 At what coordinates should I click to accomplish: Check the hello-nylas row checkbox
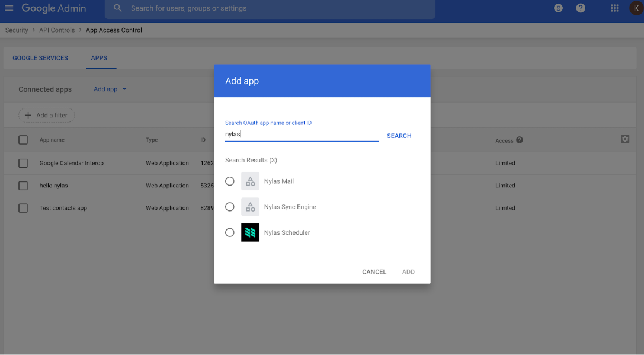[23, 186]
